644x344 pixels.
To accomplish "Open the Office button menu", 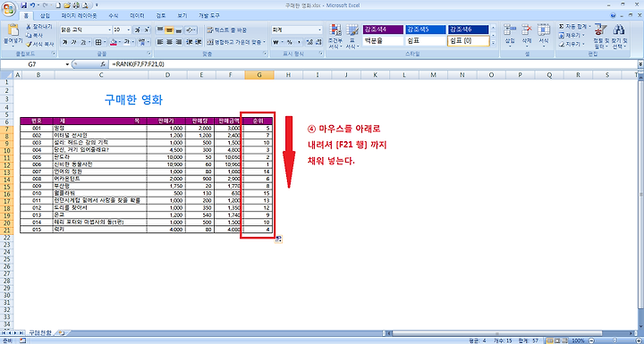I will pos(9,9).
